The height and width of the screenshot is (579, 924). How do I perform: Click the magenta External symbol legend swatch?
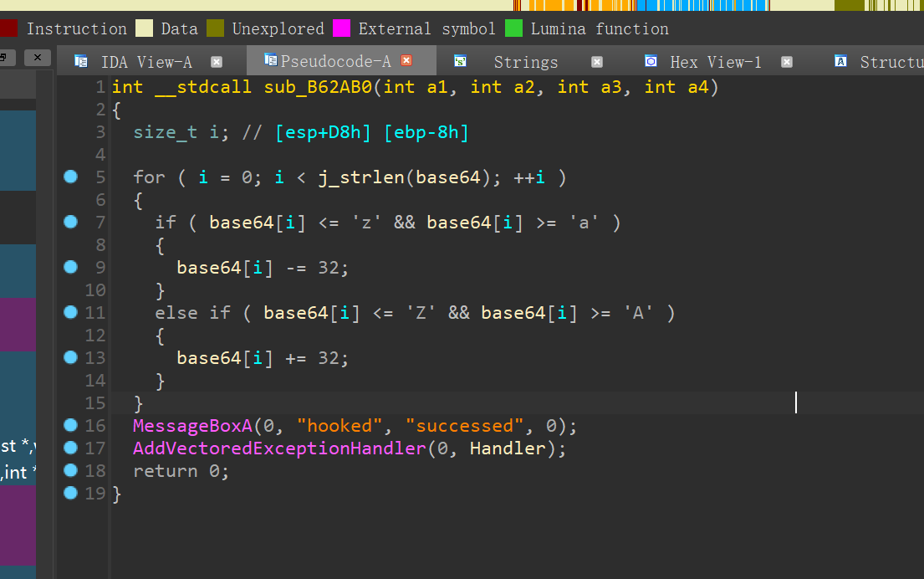(341, 28)
